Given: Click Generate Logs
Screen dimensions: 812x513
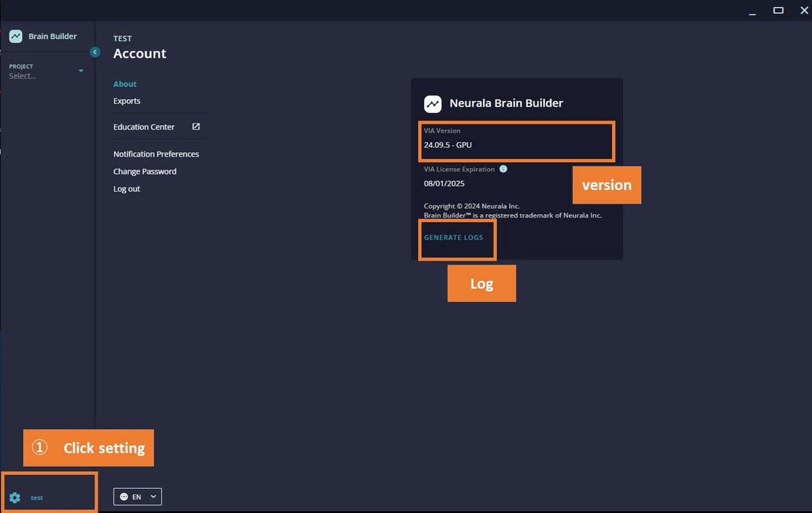Looking at the screenshot, I should pos(454,238).
